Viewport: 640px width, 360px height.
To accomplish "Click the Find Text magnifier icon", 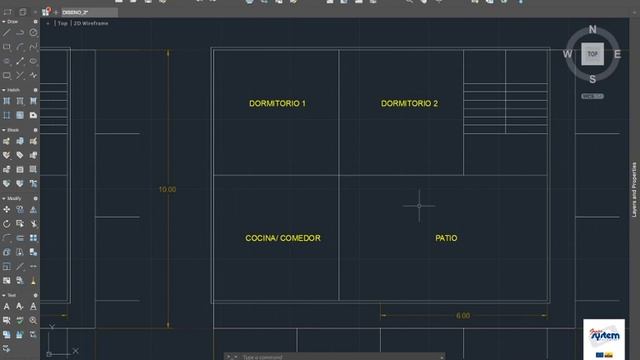I will (x=33, y=321).
